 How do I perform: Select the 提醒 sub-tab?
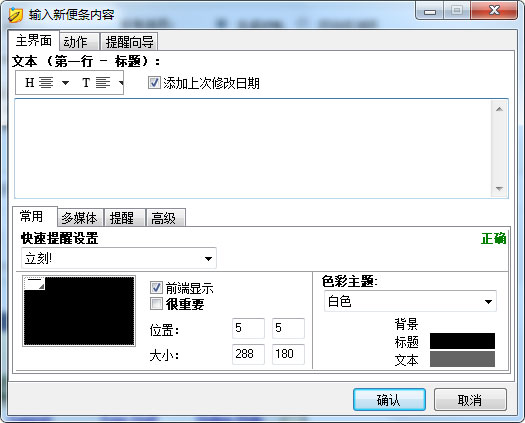point(124,218)
